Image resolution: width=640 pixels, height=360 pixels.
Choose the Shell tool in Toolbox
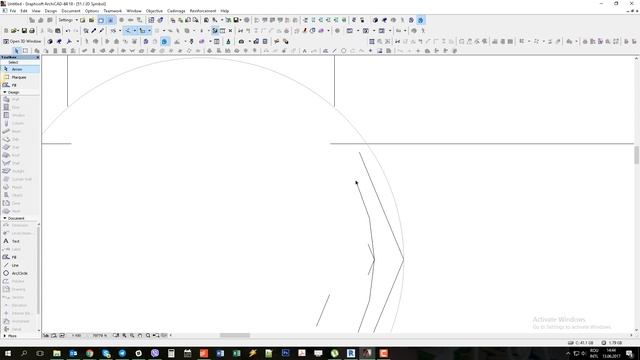point(20,163)
